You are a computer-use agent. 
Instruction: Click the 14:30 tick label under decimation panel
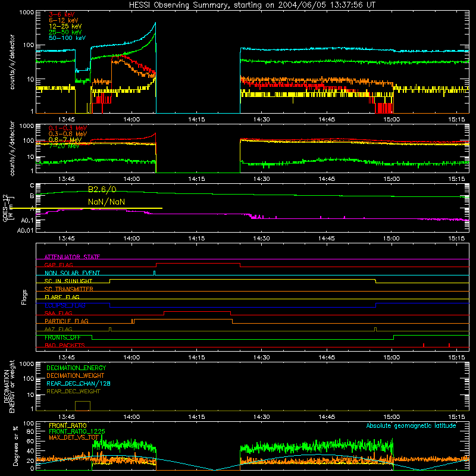pos(261,417)
